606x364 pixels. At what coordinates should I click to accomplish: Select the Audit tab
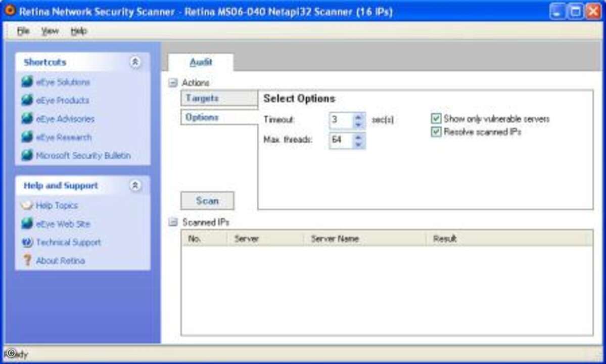201,62
